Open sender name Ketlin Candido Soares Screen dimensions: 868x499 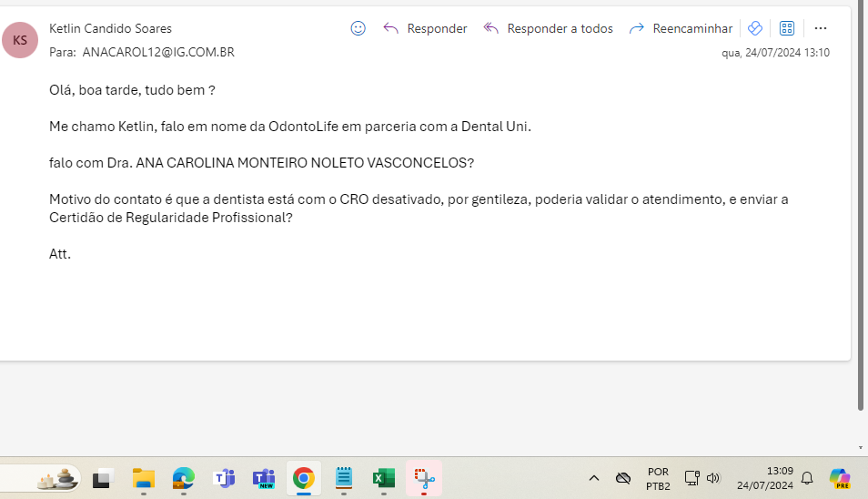tap(110, 28)
